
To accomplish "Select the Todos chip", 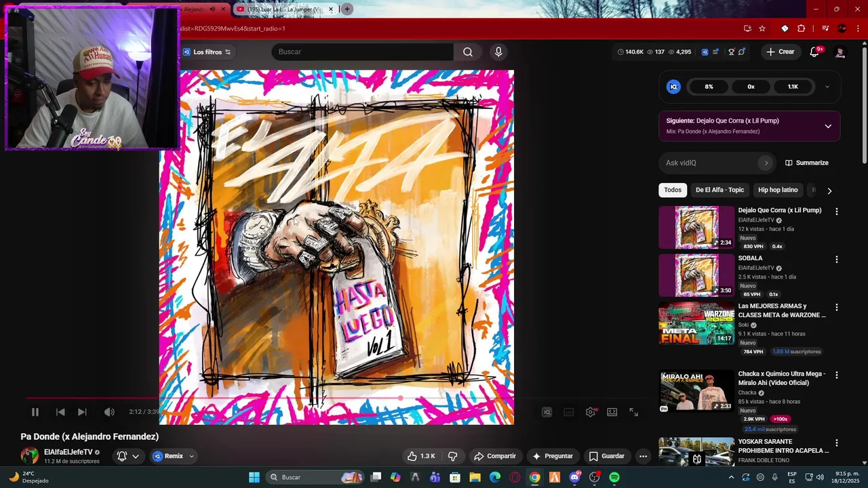I will pyautogui.click(x=673, y=190).
